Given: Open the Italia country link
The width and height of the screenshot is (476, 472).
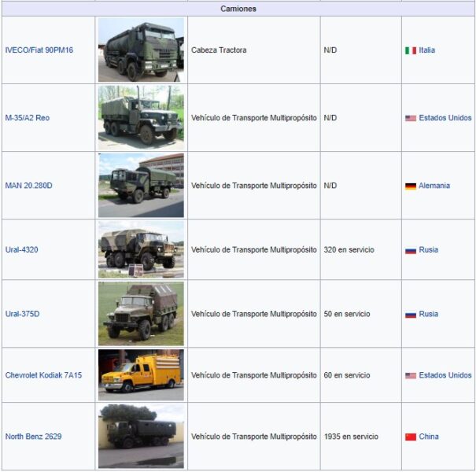Looking at the screenshot, I should click(x=426, y=50).
